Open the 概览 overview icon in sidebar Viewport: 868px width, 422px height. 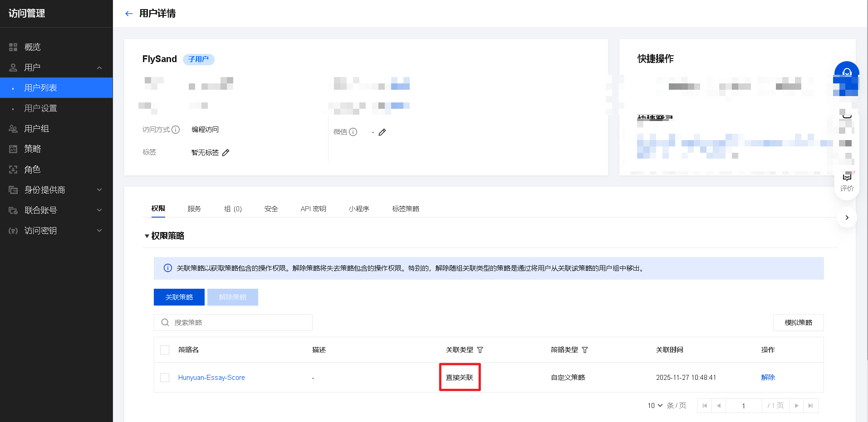pyautogui.click(x=13, y=47)
